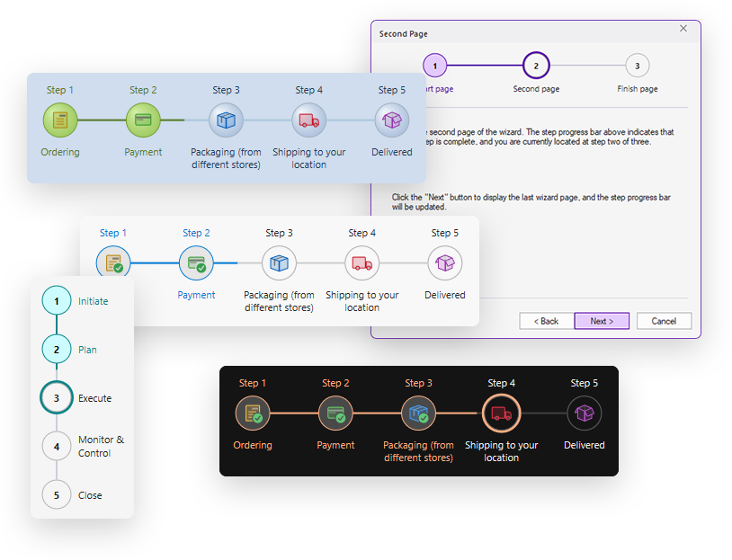Click the step 3 Execute circle

[x=57, y=398]
